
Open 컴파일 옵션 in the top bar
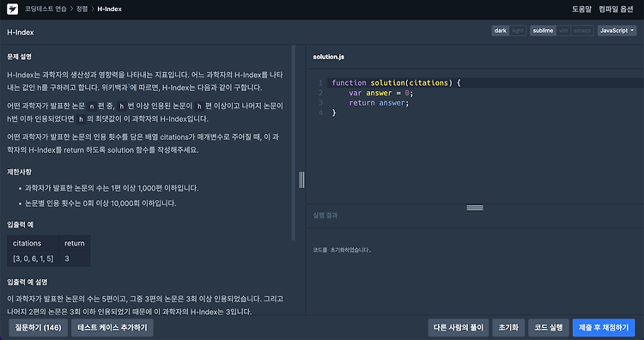616,9
